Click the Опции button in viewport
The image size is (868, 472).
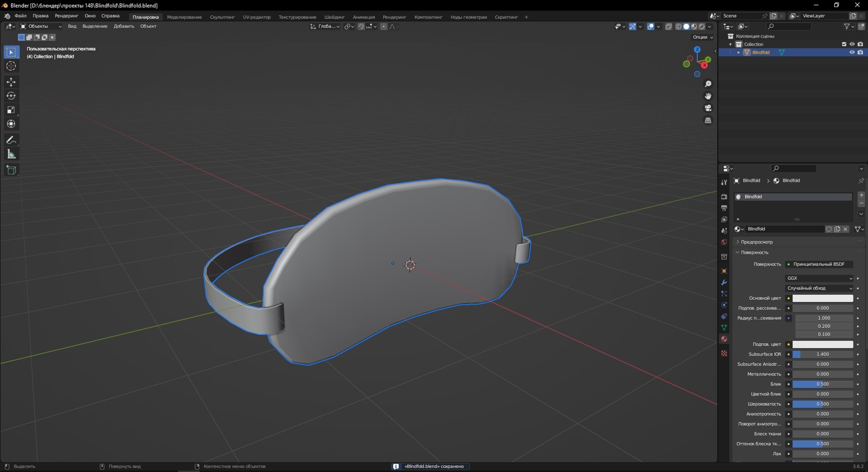coord(703,37)
